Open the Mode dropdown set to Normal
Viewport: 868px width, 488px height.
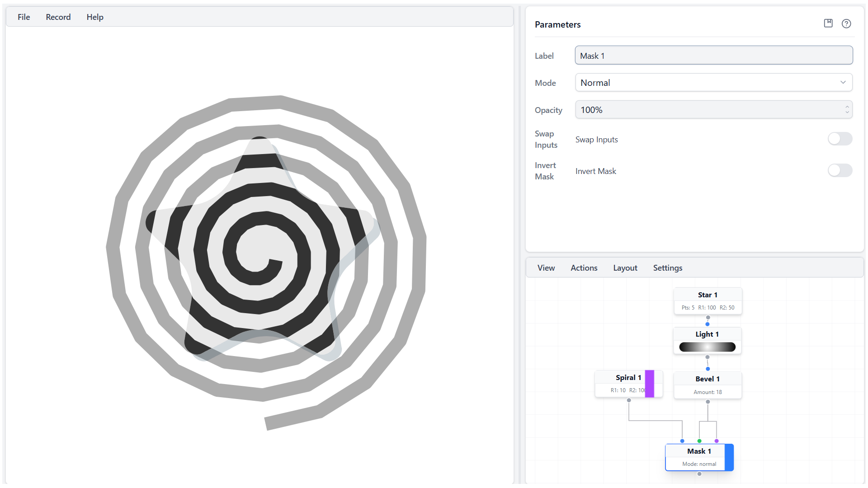[x=713, y=83]
